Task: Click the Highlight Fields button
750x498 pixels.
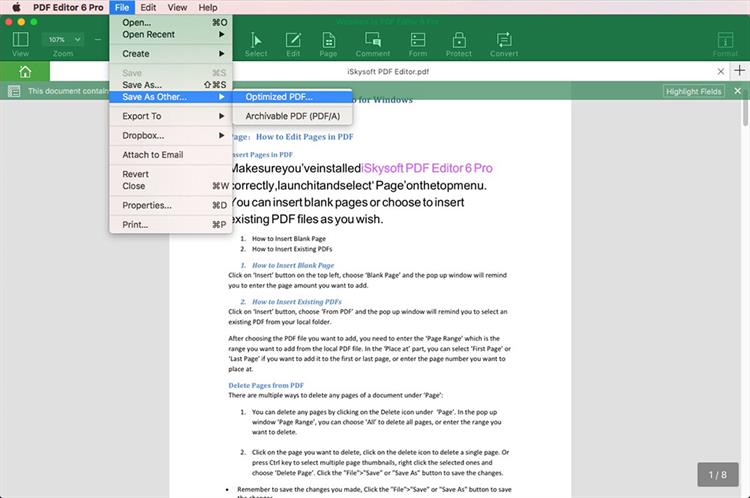Action: point(694,91)
